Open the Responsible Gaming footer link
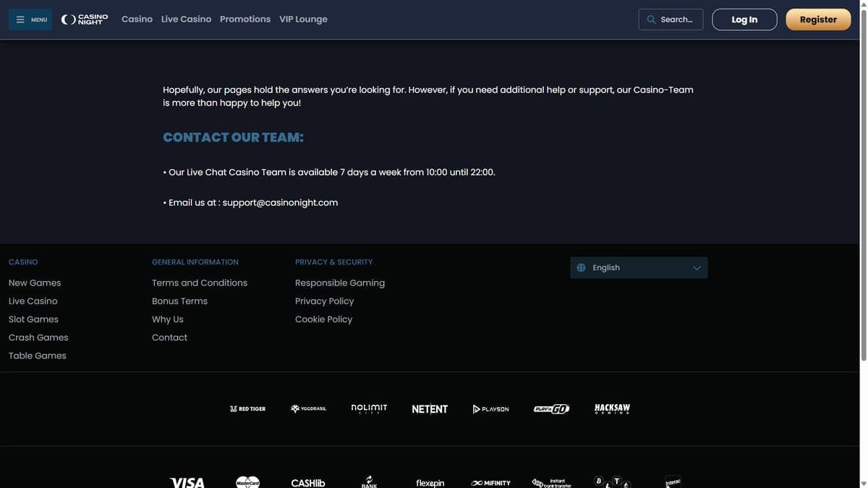The height and width of the screenshot is (488, 868). coord(340,283)
